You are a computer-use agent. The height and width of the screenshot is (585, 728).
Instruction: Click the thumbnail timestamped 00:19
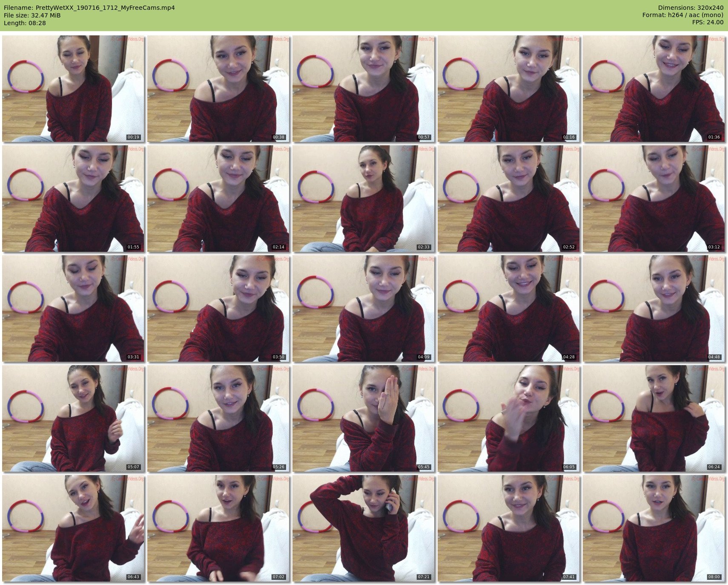pyautogui.click(x=73, y=89)
